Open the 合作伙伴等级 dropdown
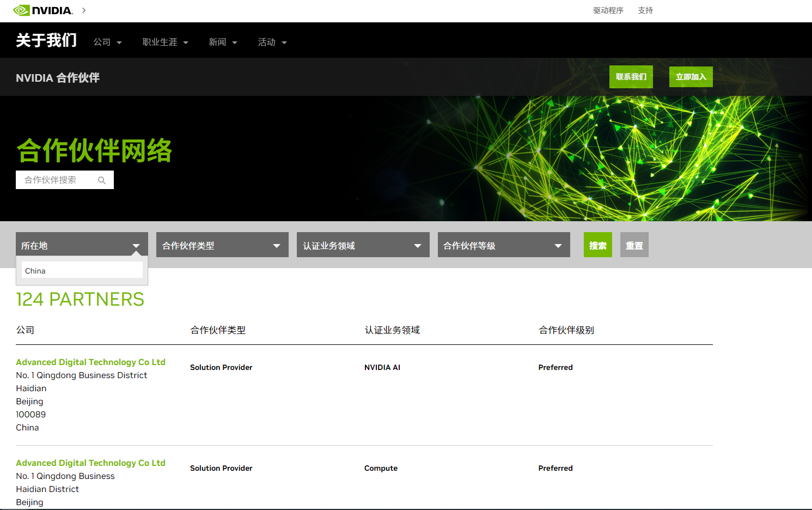This screenshot has height=510, width=812. coord(504,245)
